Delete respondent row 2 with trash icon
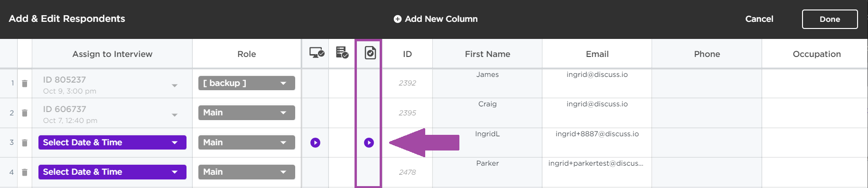The height and width of the screenshot is (188, 868). pyautogui.click(x=25, y=113)
